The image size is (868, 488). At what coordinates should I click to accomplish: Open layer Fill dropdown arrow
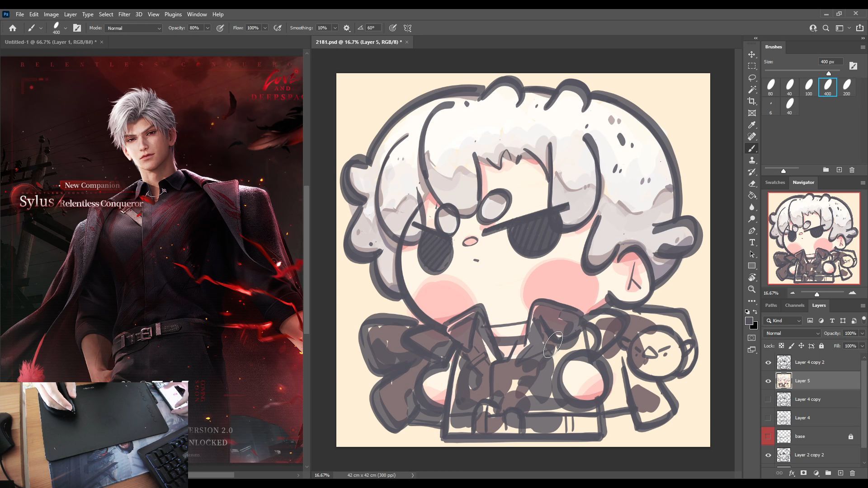[862, 346]
